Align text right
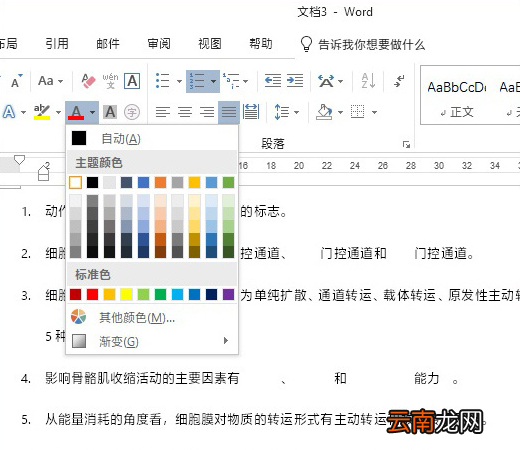The width and height of the screenshot is (520, 450). [207, 112]
